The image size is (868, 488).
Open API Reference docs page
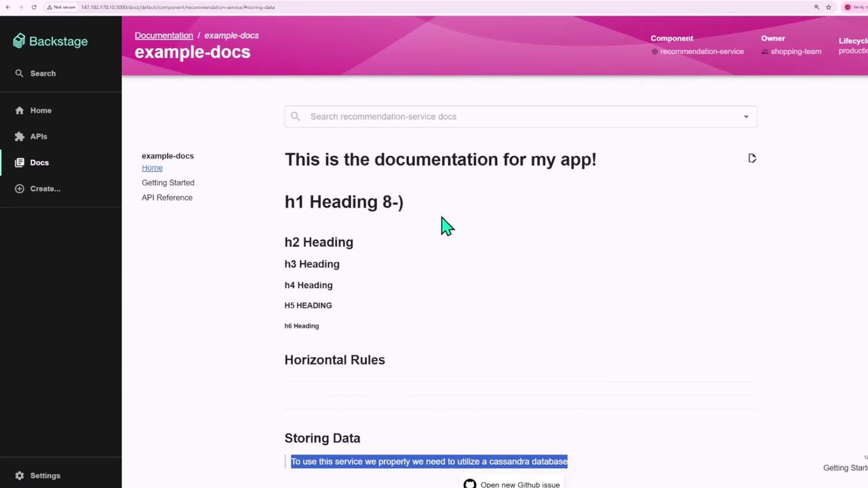click(167, 197)
